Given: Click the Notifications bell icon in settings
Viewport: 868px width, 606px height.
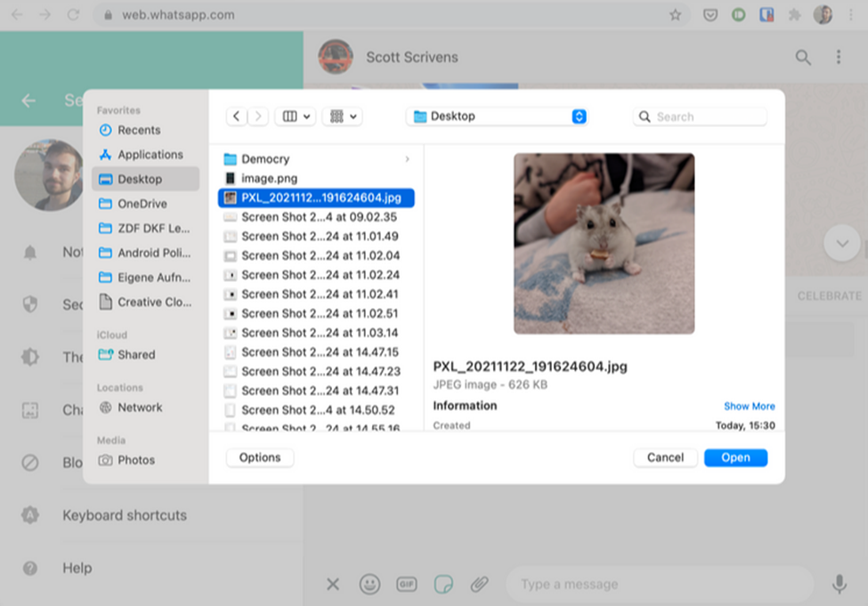Looking at the screenshot, I should [30, 253].
